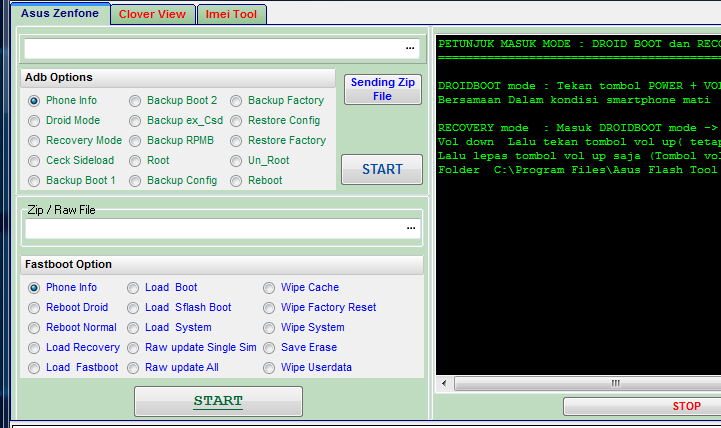Select Adb Phone Info radio button
The image size is (721, 428).
[x=34, y=101]
